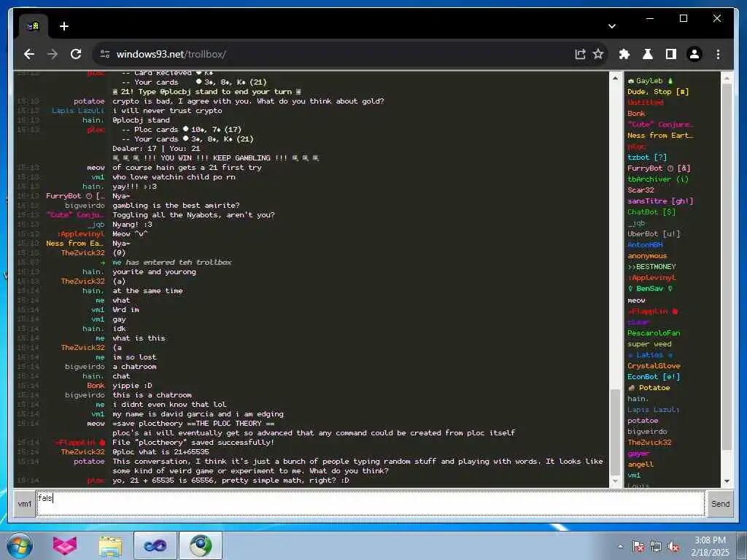This screenshot has width=747, height=560.
Task: Select CrystalGlove in user list
Action: tap(653, 366)
